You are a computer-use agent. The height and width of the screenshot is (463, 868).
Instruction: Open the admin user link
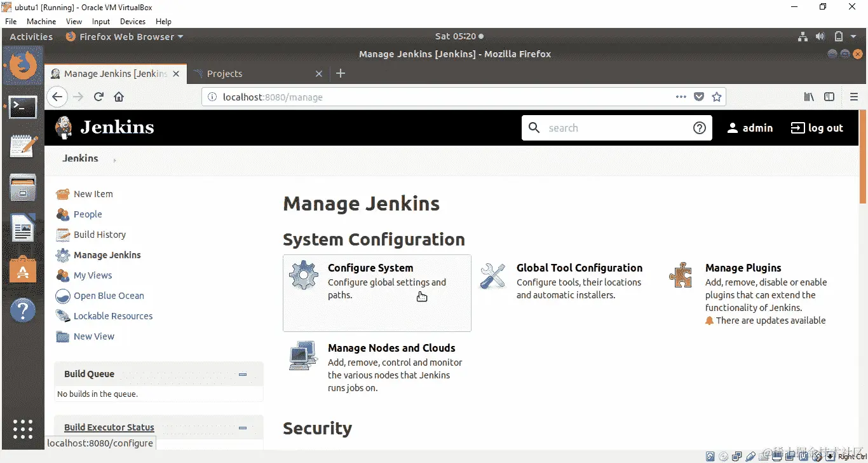750,128
